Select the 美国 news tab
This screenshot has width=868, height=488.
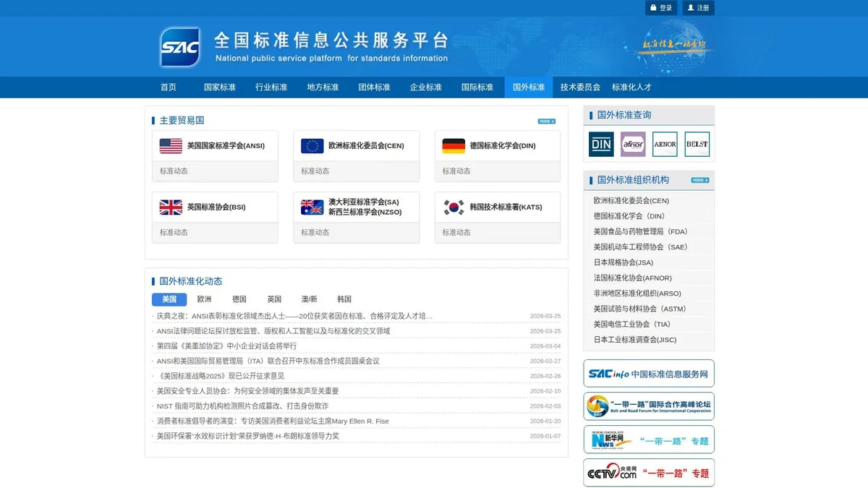tap(169, 299)
